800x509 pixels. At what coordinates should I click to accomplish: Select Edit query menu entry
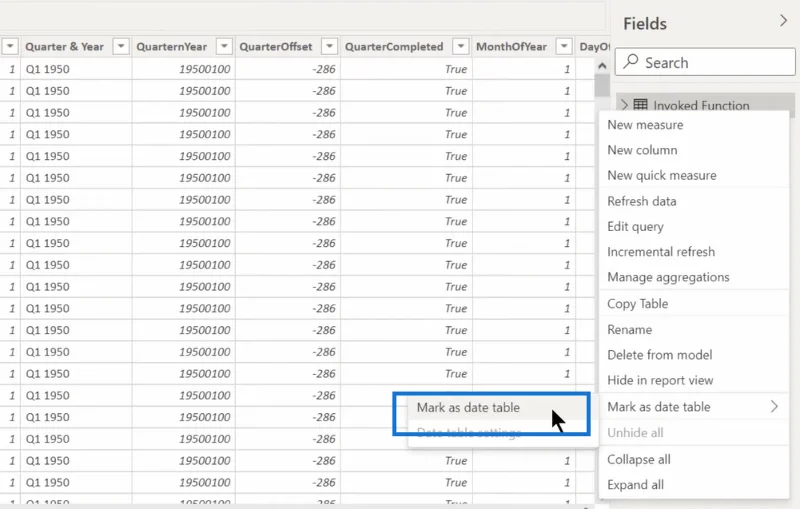tap(694, 226)
